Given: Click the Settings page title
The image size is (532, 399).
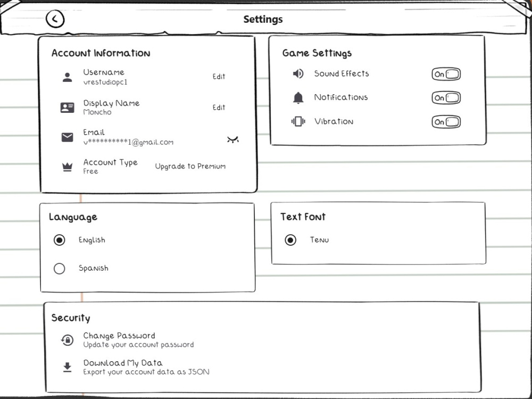Looking at the screenshot, I should pyautogui.click(x=263, y=19).
